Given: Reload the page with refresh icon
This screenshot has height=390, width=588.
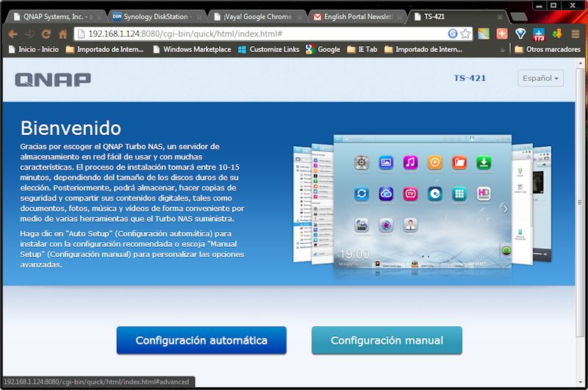Looking at the screenshot, I should (x=46, y=34).
